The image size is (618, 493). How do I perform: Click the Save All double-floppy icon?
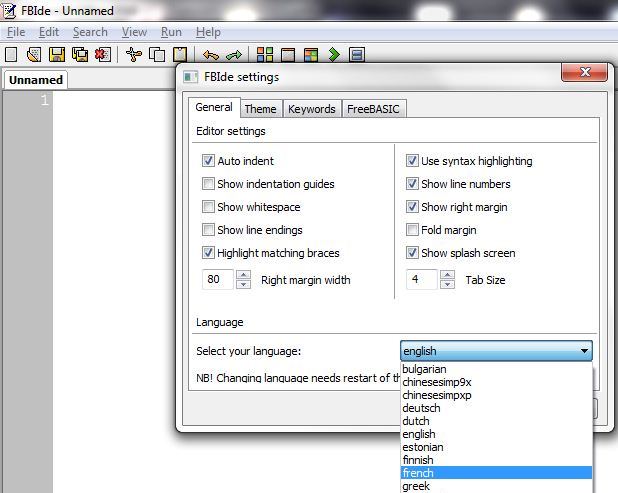[80, 54]
